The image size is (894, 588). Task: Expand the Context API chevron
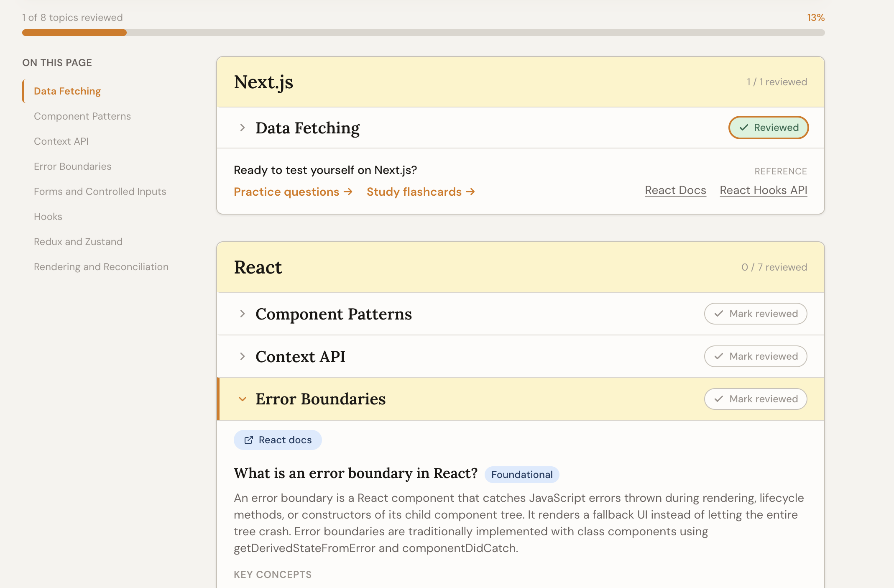tap(243, 356)
